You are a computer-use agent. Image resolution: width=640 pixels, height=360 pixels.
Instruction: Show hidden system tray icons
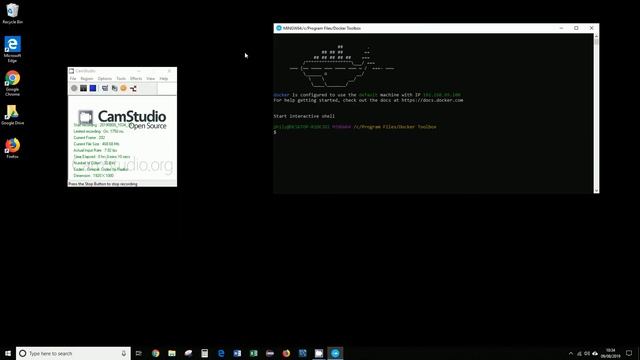(x=571, y=353)
